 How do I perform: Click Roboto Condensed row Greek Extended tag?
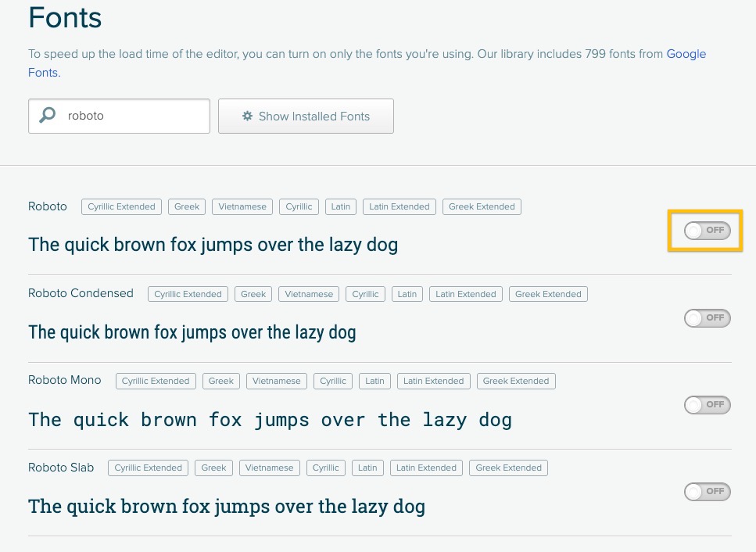pyautogui.click(x=548, y=294)
